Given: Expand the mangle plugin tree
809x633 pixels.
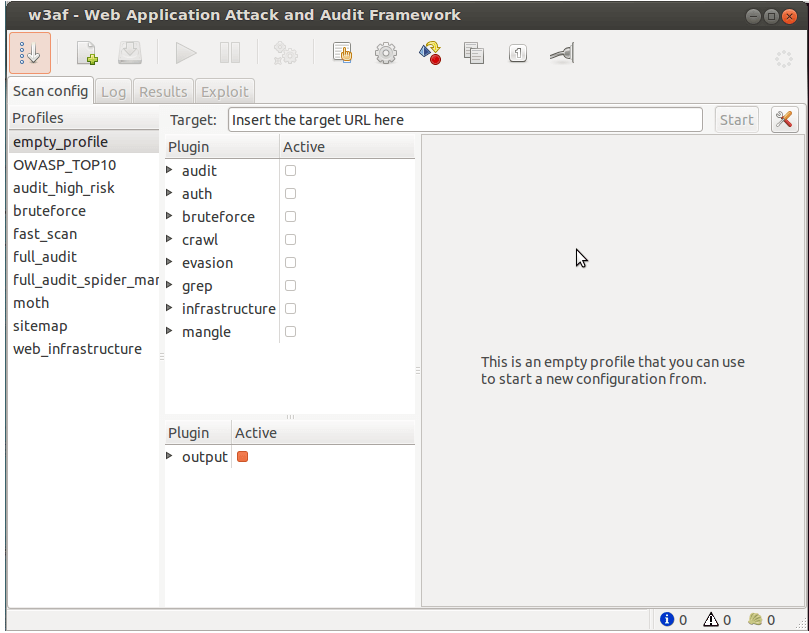Looking at the screenshot, I should [x=169, y=331].
